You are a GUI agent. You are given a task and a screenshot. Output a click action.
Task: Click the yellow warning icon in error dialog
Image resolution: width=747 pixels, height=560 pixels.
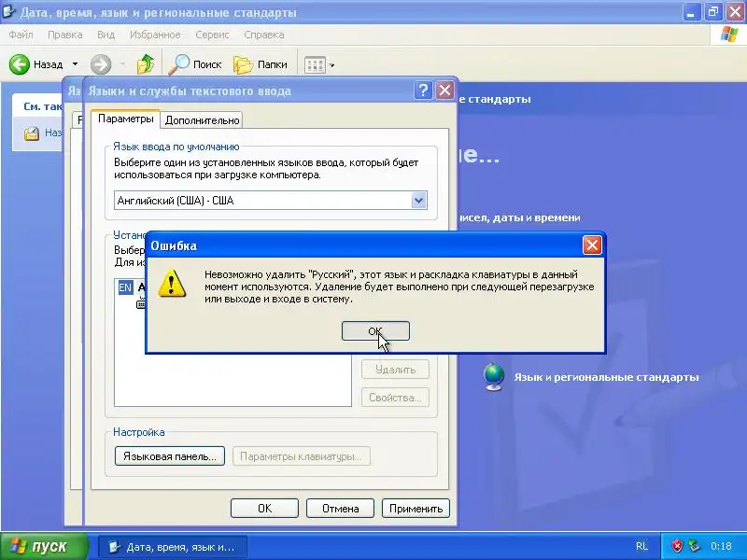(172, 284)
